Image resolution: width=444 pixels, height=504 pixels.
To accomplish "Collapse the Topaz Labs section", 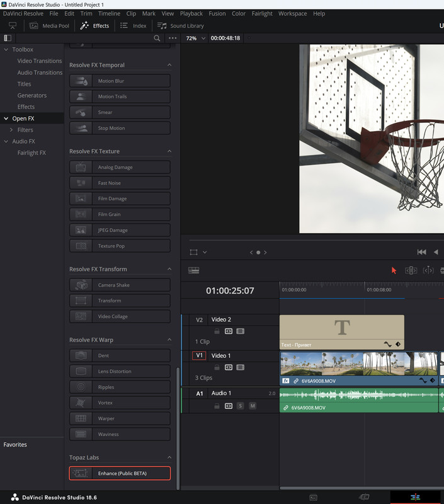I will pyautogui.click(x=169, y=457).
